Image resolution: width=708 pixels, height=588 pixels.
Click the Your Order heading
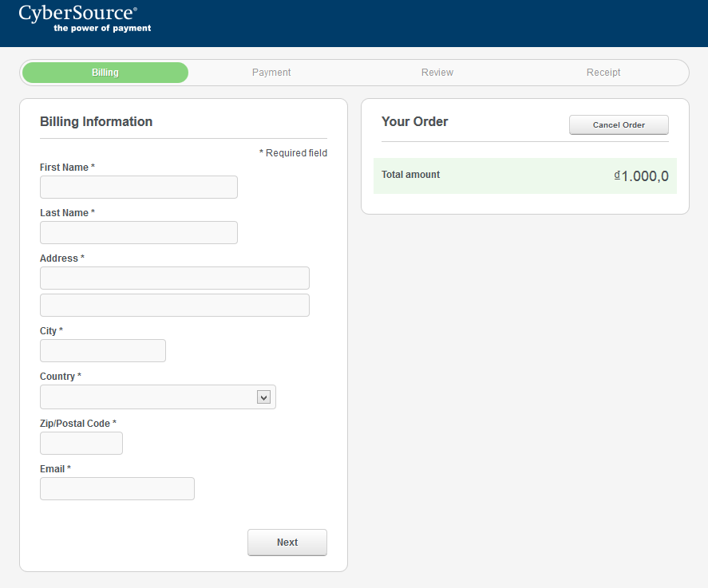pyautogui.click(x=414, y=122)
